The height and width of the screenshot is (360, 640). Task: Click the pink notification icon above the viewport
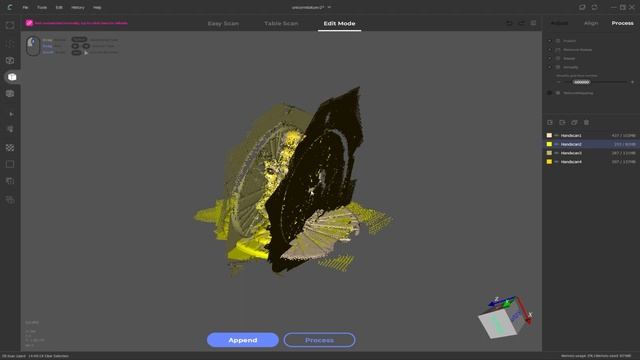pos(29,23)
